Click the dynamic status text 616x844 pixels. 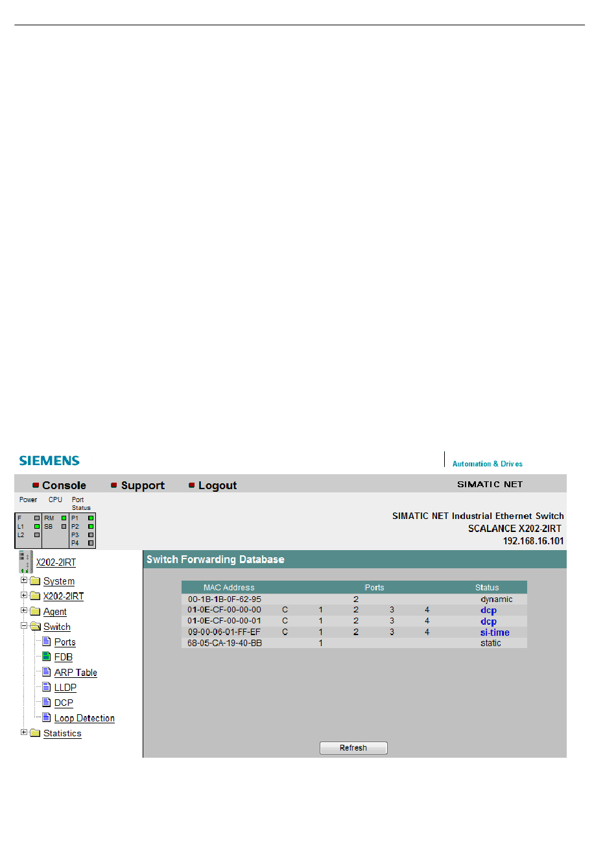click(497, 599)
